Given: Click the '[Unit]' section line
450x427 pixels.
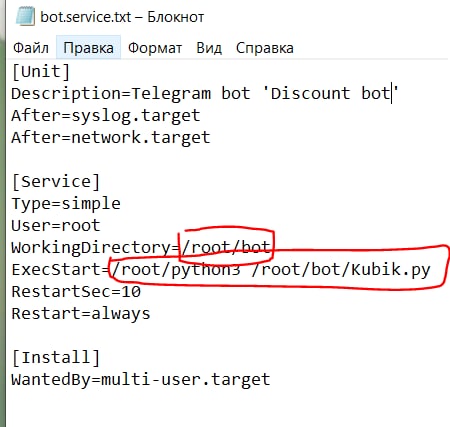Looking at the screenshot, I should coord(41,72).
